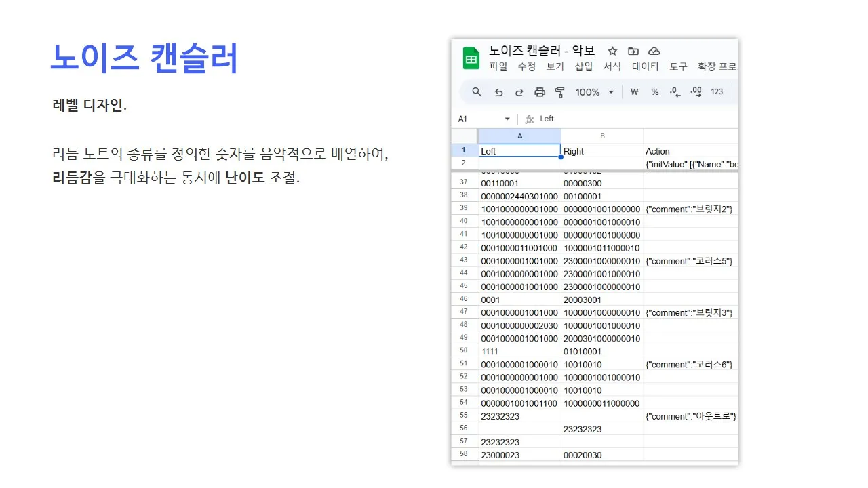This screenshot has height=488, width=868.
Task: Click the 코러스5 comment cell
Action: (x=690, y=261)
